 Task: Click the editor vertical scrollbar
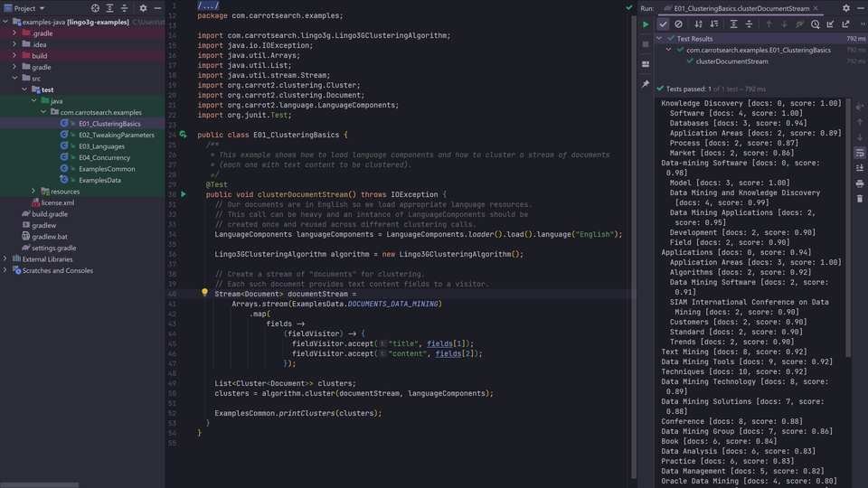tap(635, 248)
